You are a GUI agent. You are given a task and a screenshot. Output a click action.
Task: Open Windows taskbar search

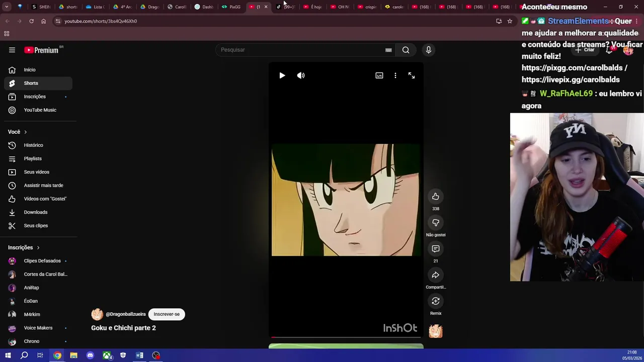[24, 355]
